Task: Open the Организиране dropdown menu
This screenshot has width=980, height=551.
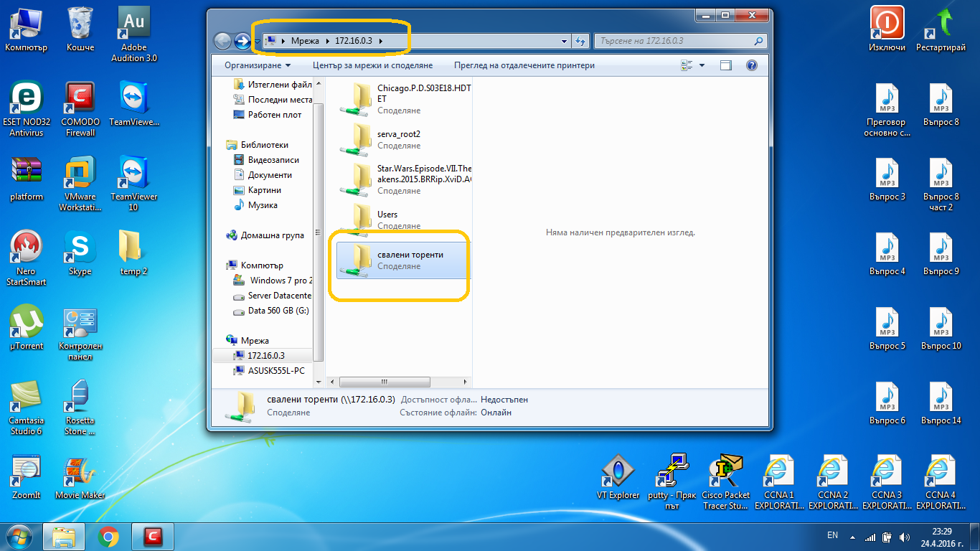Action: (258, 65)
